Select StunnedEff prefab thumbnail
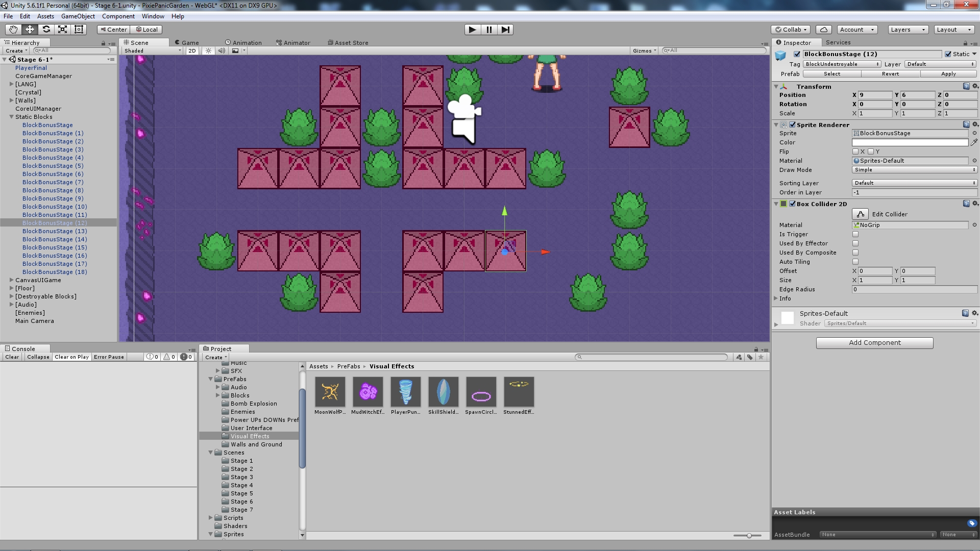Screen dimensions: 980x551 pyautogui.click(x=519, y=392)
